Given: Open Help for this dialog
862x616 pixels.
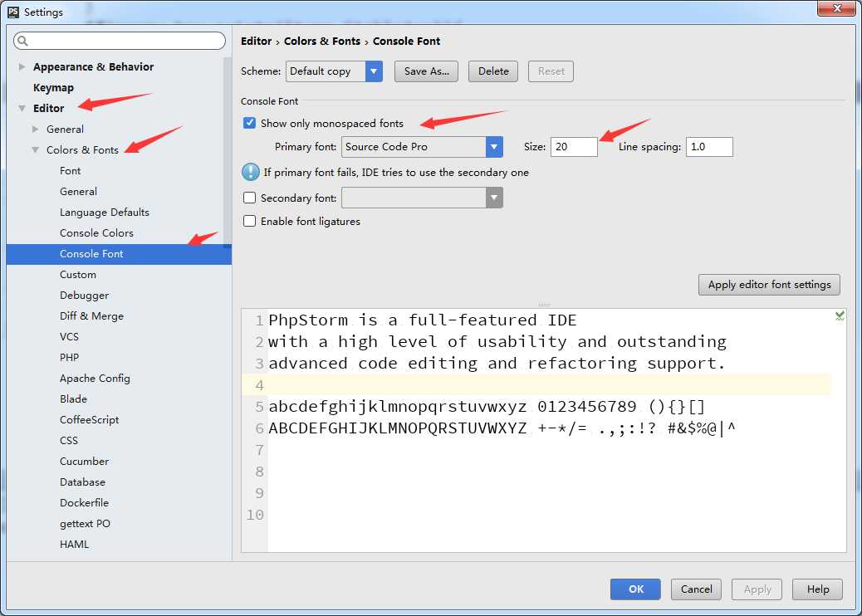Looking at the screenshot, I should coord(817,589).
